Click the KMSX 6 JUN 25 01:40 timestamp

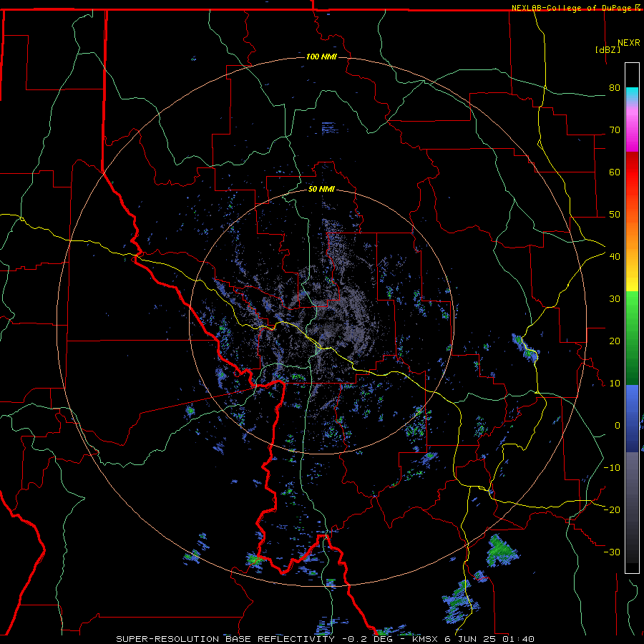tap(473, 639)
